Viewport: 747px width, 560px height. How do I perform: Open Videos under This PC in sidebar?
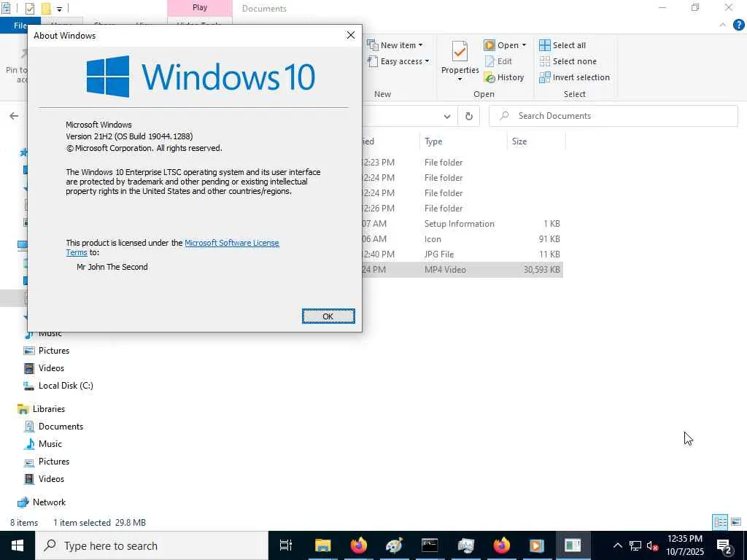point(44,368)
